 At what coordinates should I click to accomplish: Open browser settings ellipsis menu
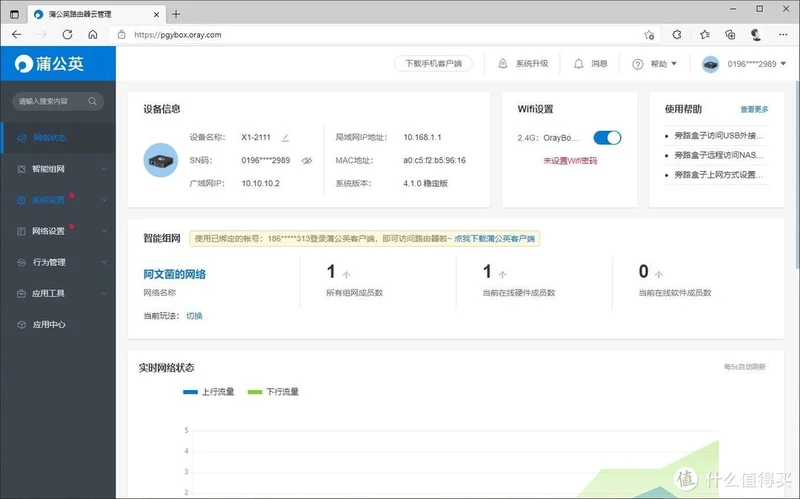click(x=783, y=35)
